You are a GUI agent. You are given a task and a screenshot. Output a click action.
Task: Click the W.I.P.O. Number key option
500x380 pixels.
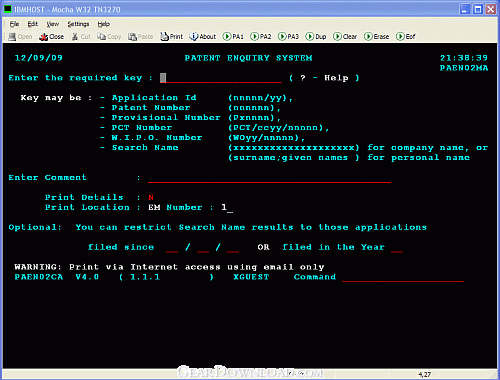(157, 138)
